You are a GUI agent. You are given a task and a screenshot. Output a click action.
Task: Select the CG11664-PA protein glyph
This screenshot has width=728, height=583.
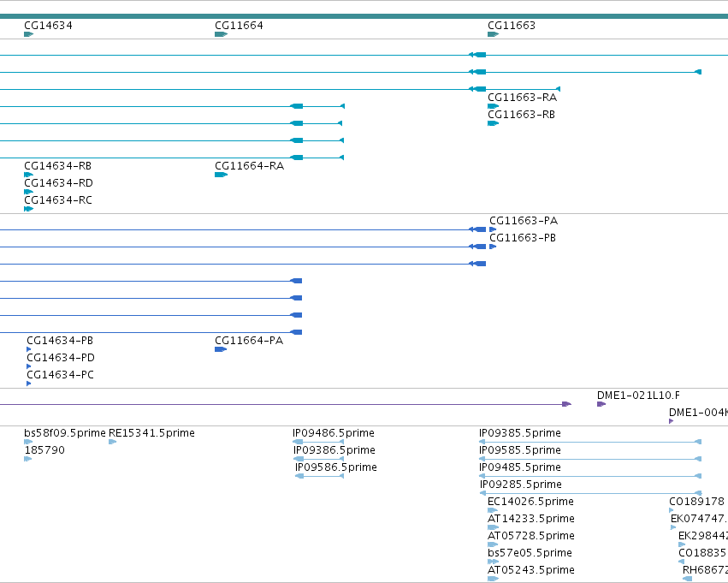221,349
